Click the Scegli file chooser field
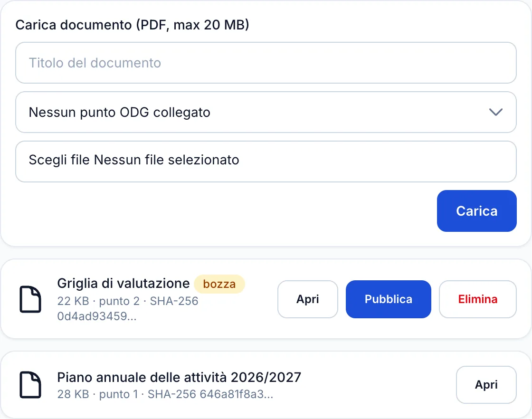 point(266,162)
